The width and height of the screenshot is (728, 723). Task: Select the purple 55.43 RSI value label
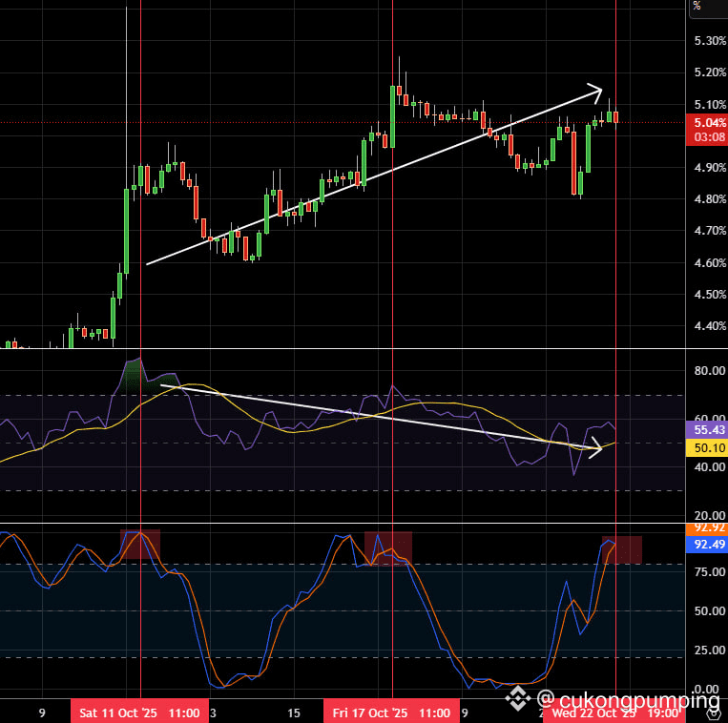click(707, 430)
